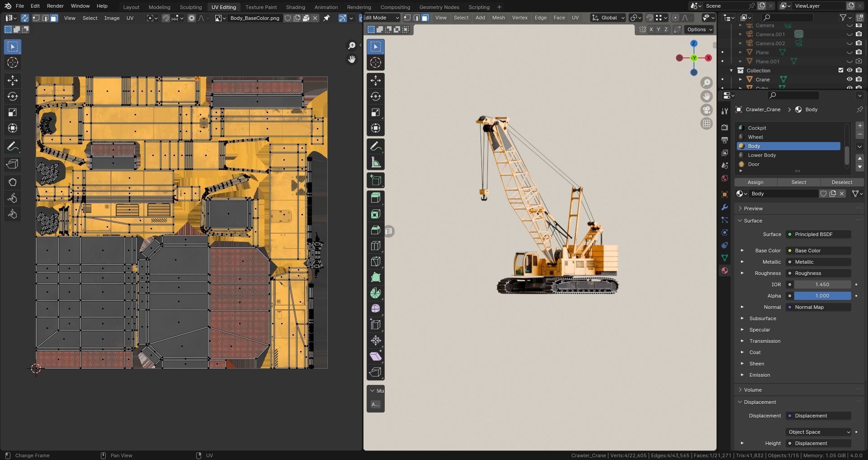Select the Annotate tool in UV editor
Image resolution: width=868 pixels, height=460 pixels.
point(13,147)
